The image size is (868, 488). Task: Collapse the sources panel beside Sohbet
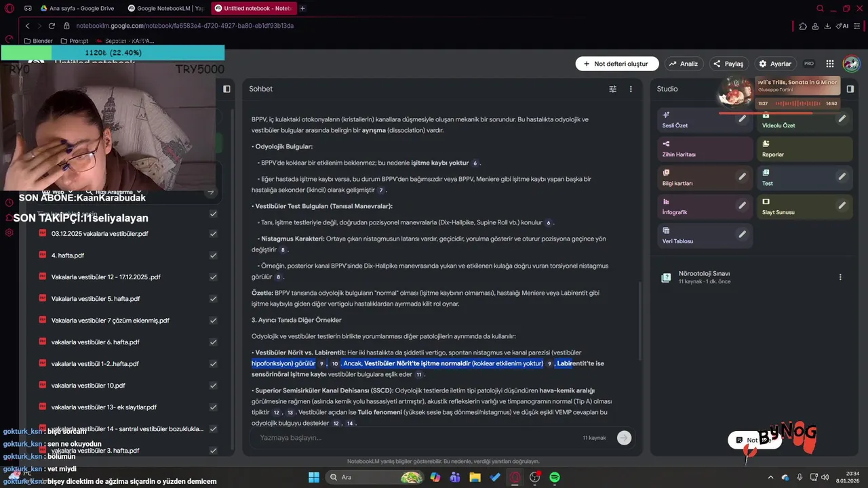pyautogui.click(x=226, y=89)
